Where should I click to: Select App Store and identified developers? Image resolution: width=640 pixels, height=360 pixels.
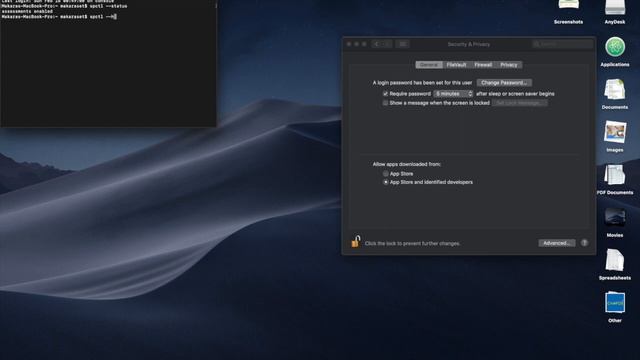tap(385, 182)
